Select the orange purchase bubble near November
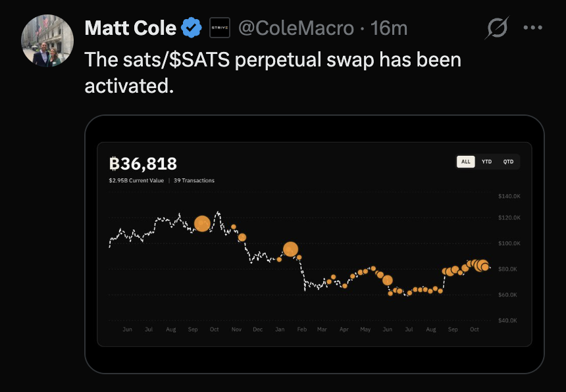The image size is (566, 392). click(x=242, y=237)
